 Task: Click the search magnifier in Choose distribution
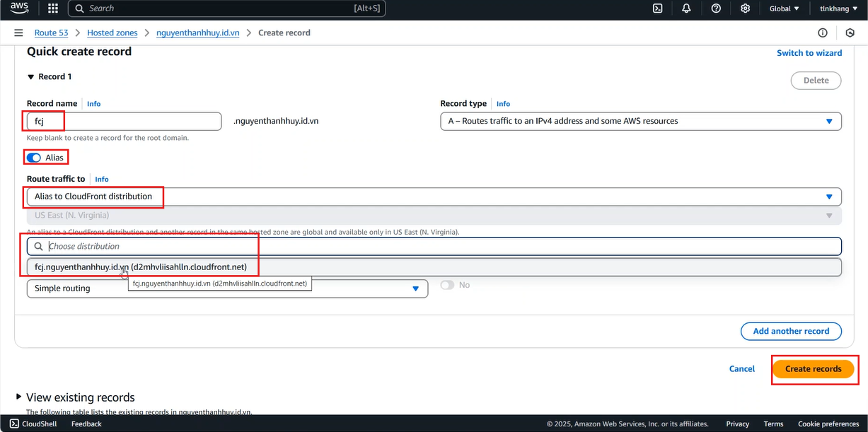pyautogui.click(x=38, y=246)
